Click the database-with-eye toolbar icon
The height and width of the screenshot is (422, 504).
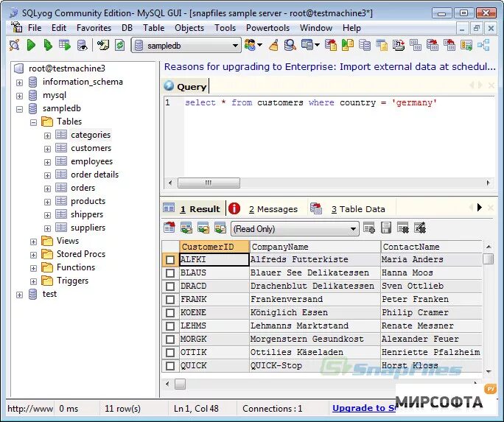coord(83,45)
